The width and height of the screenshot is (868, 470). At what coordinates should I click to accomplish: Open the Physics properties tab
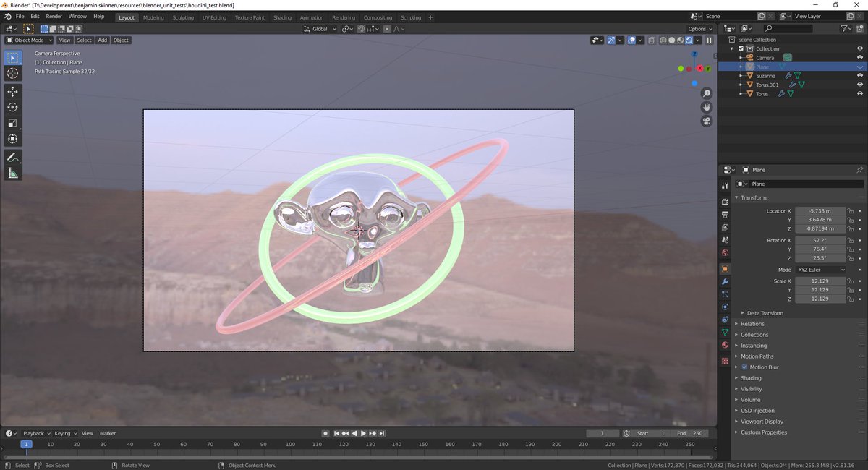point(725,307)
